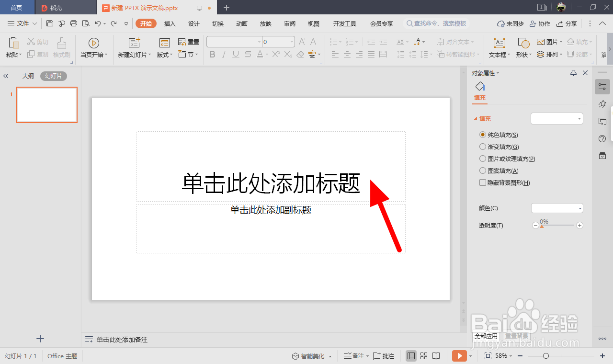Add a new slide with New Slide icon
This screenshot has height=364, width=613.
tap(135, 43)
